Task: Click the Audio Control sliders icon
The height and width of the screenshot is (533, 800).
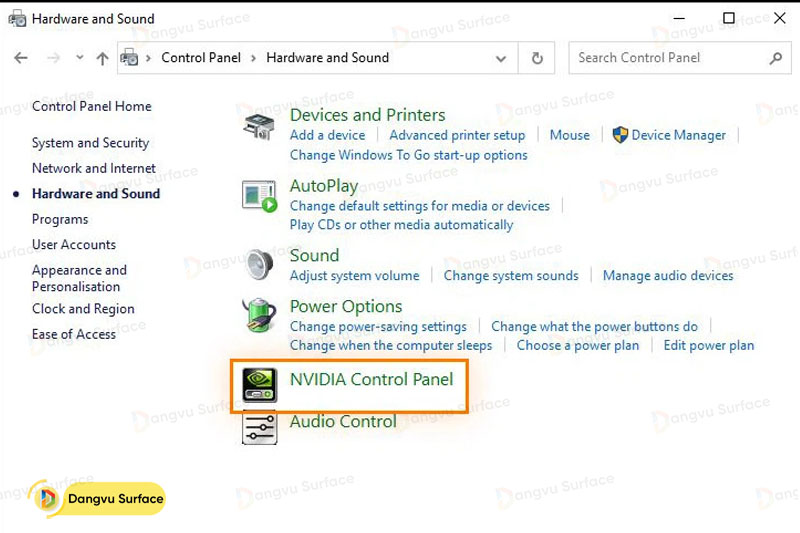Action: click(260, 428)
